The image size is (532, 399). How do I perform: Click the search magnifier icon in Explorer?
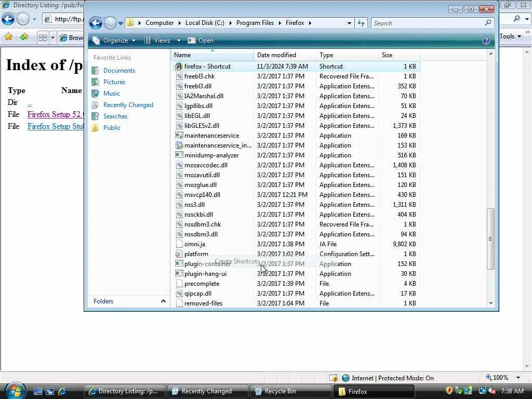point(488,23)
